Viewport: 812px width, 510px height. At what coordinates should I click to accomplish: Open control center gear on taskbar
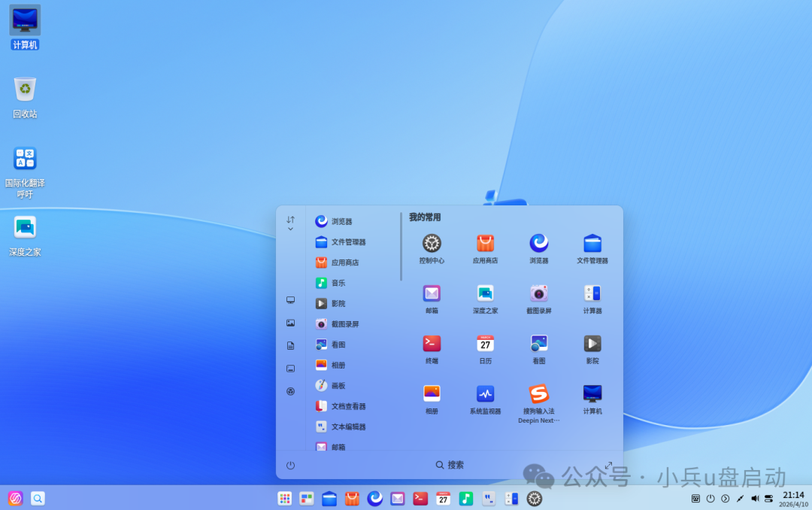click(x=534, y=499)
